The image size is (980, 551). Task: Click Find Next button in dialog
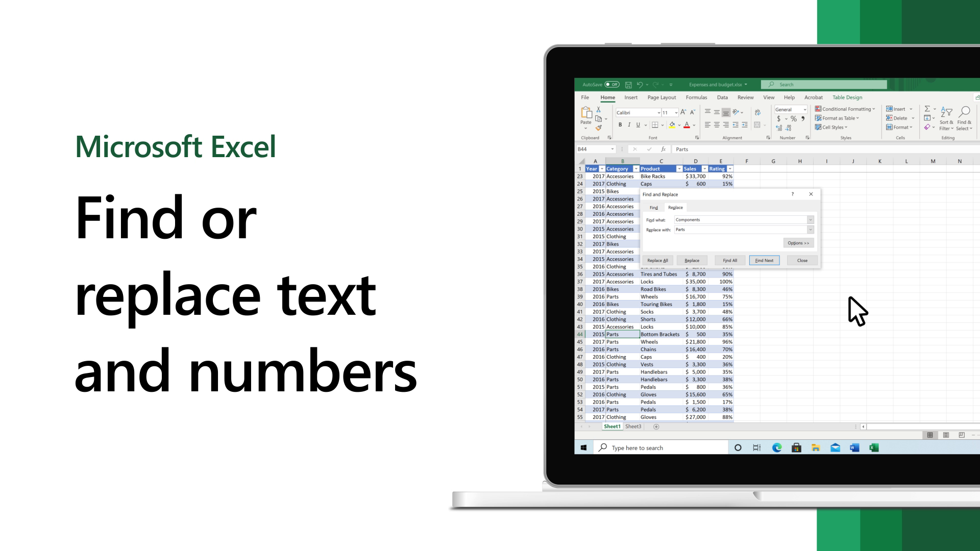[x=764, y=260]
